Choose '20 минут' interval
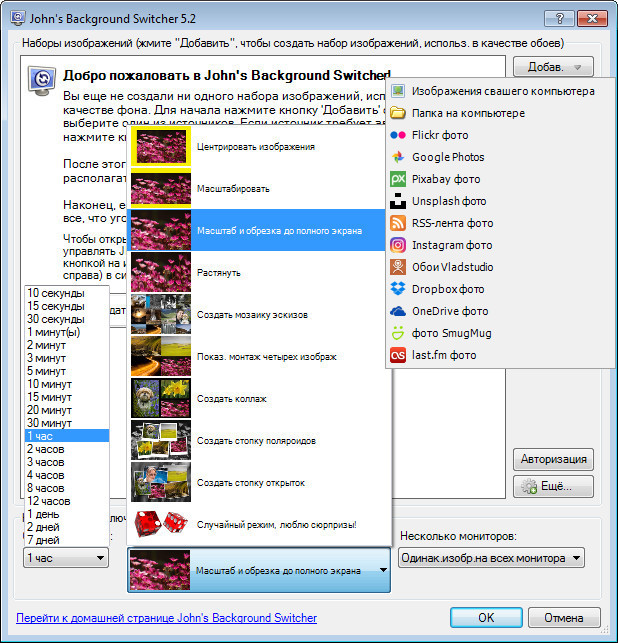Screen dimensions: 618x643 67,410
